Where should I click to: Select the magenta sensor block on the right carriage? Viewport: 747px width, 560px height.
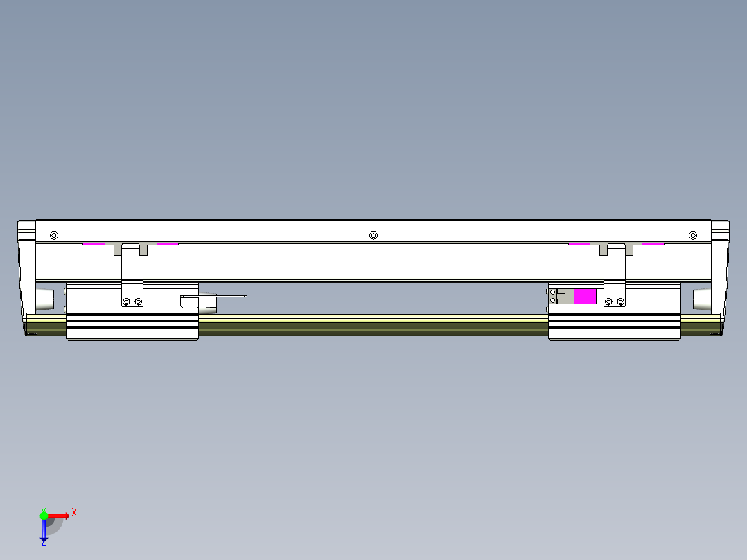click(x=586, y=296)
